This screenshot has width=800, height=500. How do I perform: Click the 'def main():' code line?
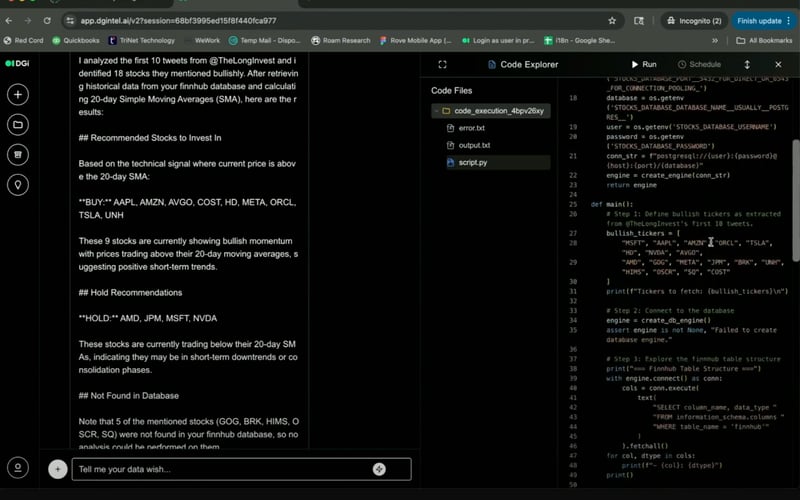[x=612, y=204]
